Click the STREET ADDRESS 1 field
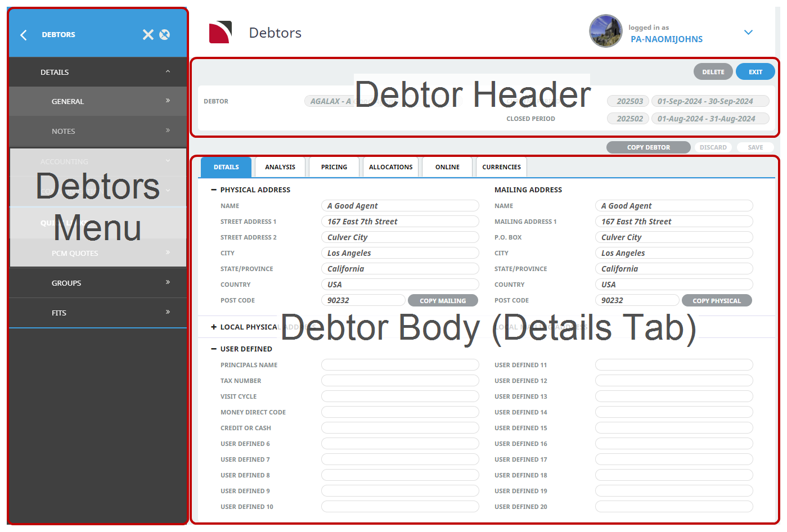This screenshot has width=787, height=532. click(x=400, y=222)
